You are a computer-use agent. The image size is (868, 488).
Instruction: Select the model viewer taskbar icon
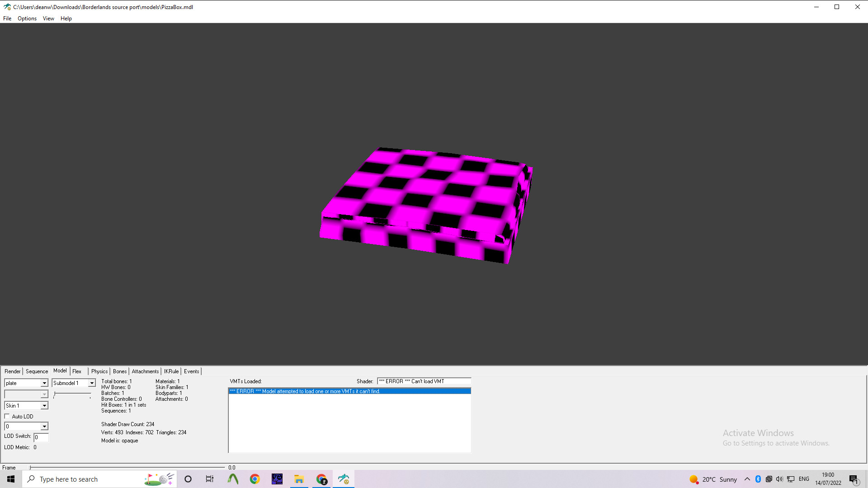click(344, 479)
